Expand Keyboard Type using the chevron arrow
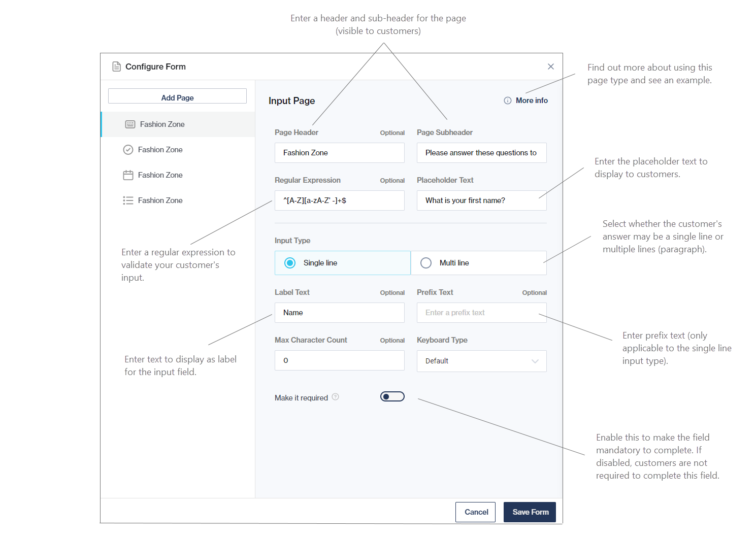The image size is (756, 537). click(535, 361)
